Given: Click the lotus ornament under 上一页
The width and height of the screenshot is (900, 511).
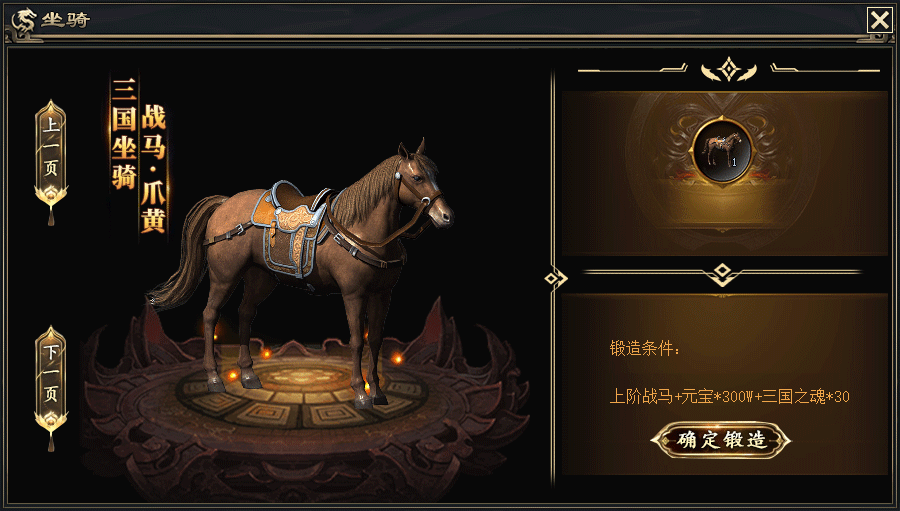Looking at the screenshot, I should 51,196.
